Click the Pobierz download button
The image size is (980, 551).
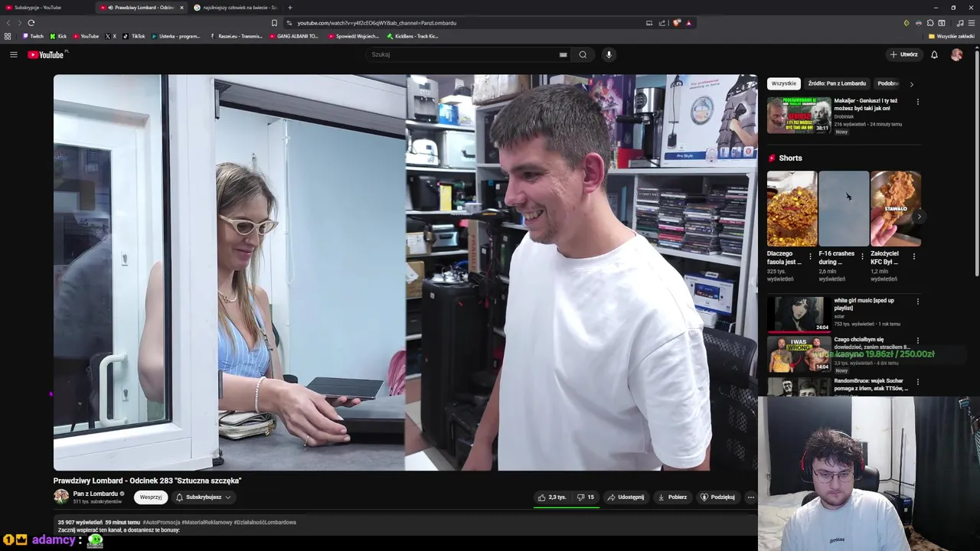[672, 497]
